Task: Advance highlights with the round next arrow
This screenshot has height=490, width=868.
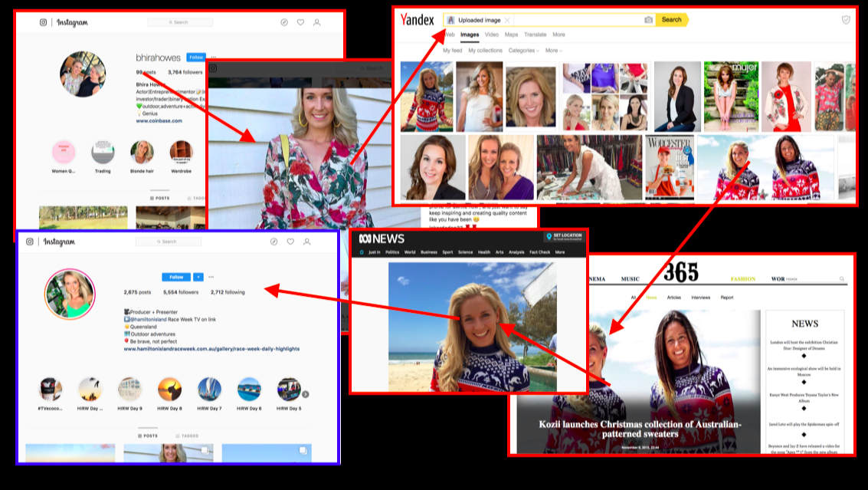Action: [306, 394]
